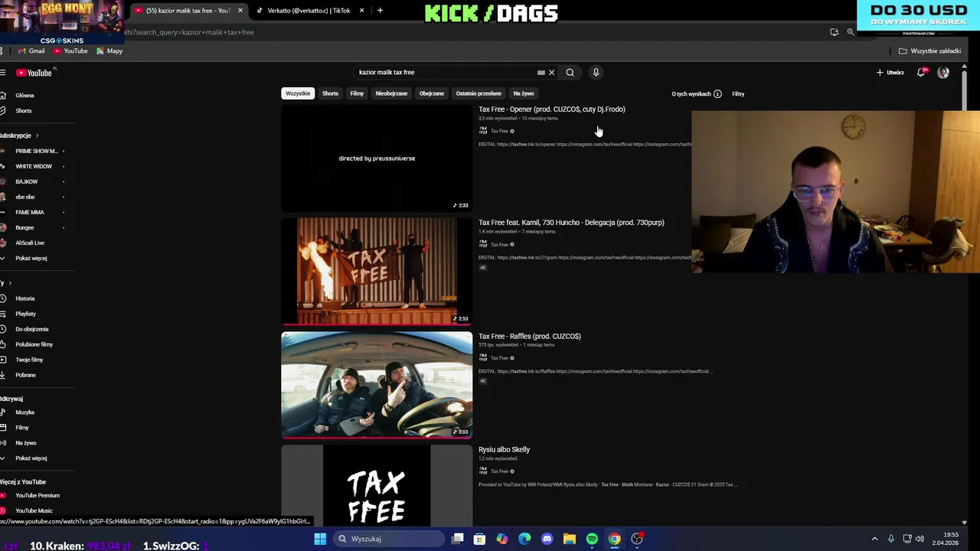Open the account avatar menu

943,73
